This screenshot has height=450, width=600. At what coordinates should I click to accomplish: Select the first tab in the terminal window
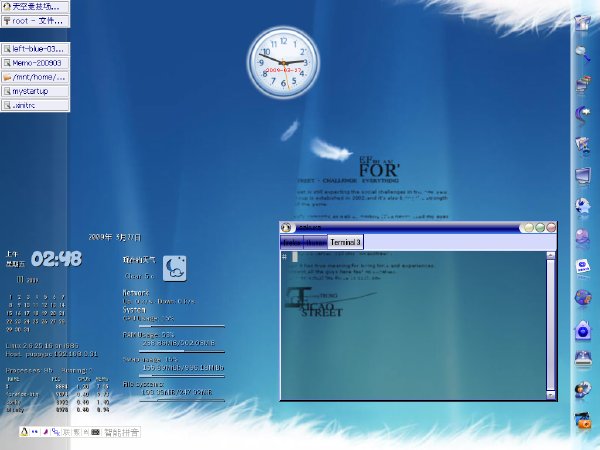point(291,242)
